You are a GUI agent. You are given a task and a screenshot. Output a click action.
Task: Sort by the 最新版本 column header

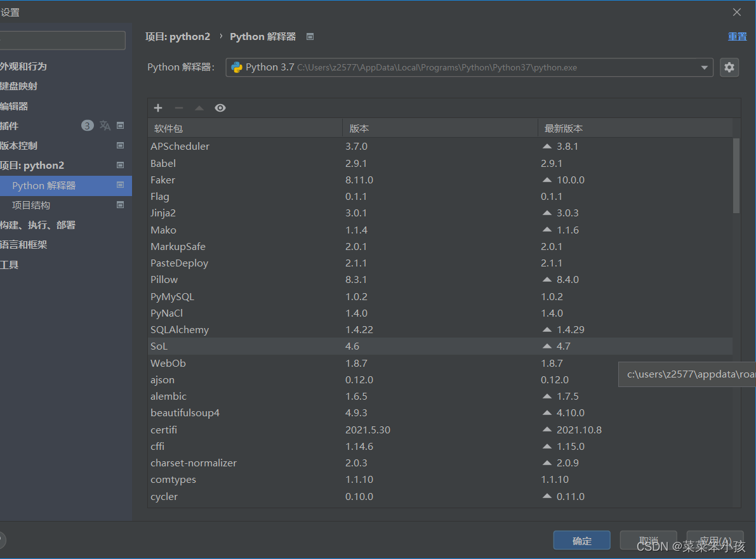[x=635, y=128]
